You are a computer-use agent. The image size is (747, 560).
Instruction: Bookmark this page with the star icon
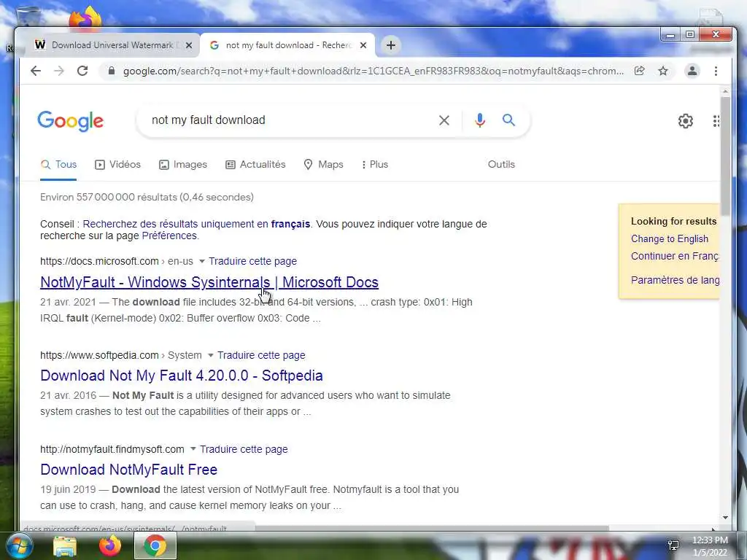[662, 71]
